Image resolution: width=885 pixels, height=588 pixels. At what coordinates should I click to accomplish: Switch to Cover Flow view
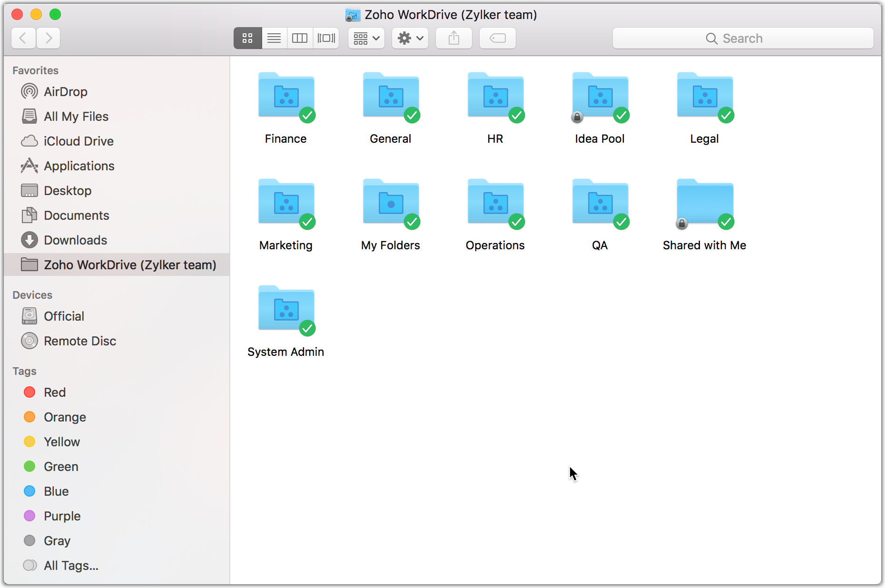coord(326,38)
